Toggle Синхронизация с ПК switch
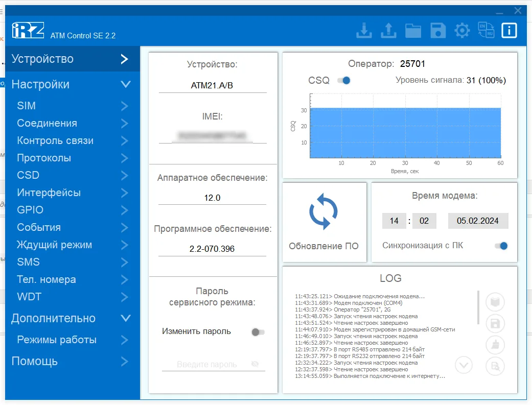The height and width of the screenshot is (405, 532). (x=501, y=246)
